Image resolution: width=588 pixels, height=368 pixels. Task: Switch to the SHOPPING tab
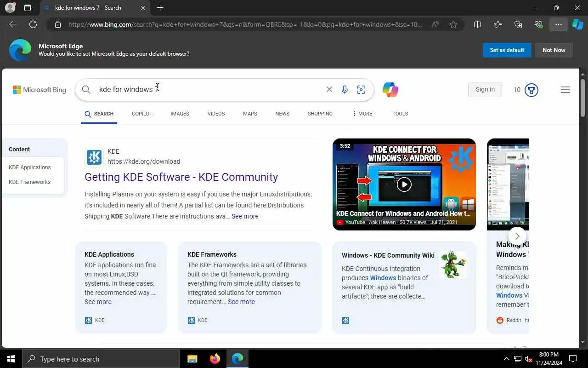pos(320,114)
